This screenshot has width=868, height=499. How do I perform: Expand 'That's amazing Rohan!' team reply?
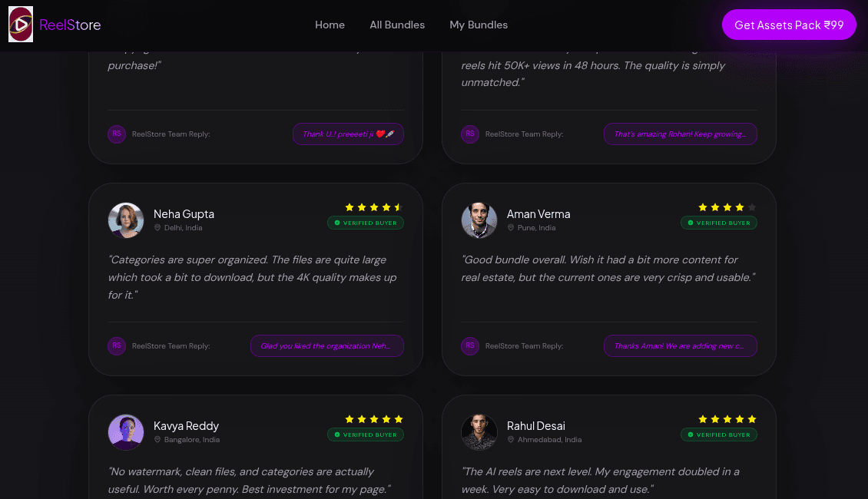coord(681,134)
